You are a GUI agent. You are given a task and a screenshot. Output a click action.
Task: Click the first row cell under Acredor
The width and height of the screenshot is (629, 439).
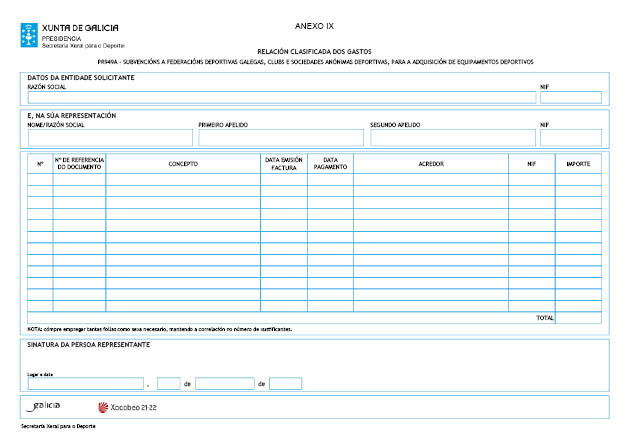[x=431, y=179]
